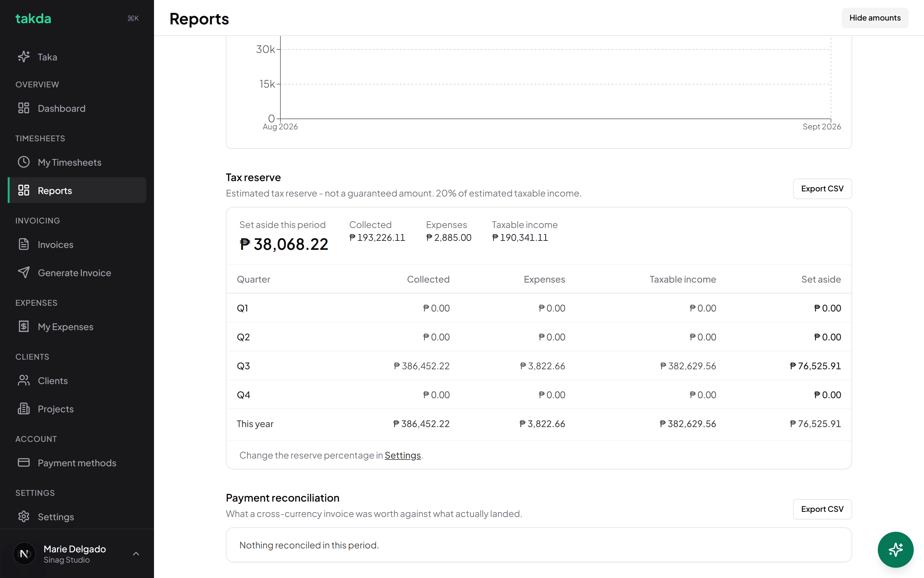Open the floating green Taka assistant button
This screenshot has height=578, width=924.
pyautogui.click(x=895, y=550)
